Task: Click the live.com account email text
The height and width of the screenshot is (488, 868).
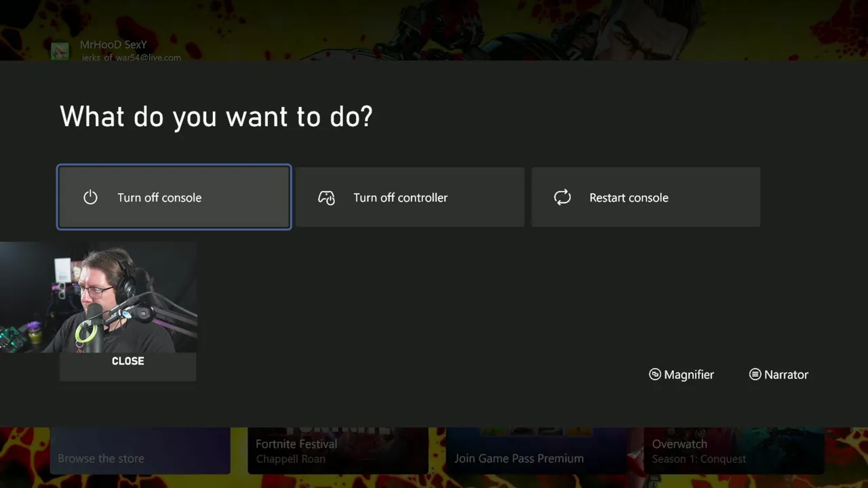Action: [x=132, y=58]
